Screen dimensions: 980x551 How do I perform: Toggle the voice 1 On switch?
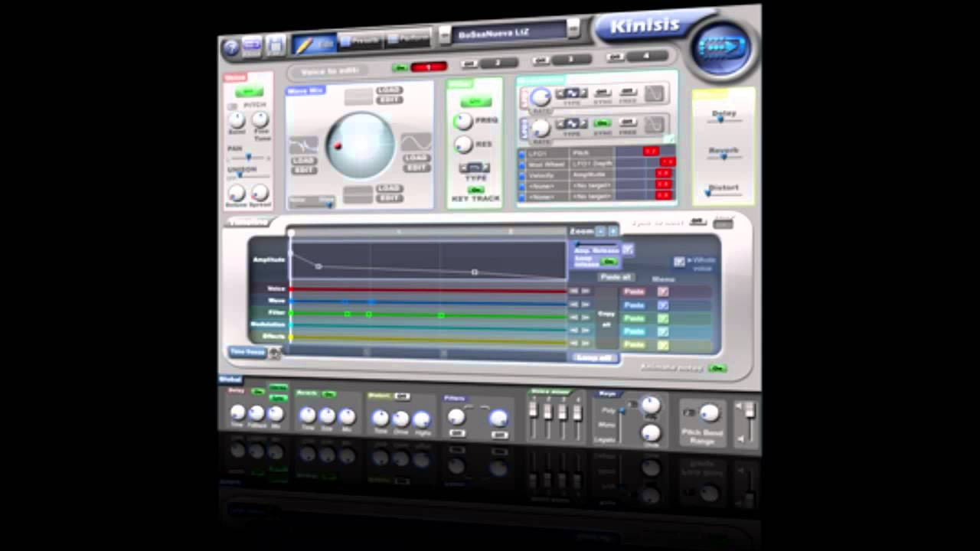pyautogui.click(x=400, y=68)
